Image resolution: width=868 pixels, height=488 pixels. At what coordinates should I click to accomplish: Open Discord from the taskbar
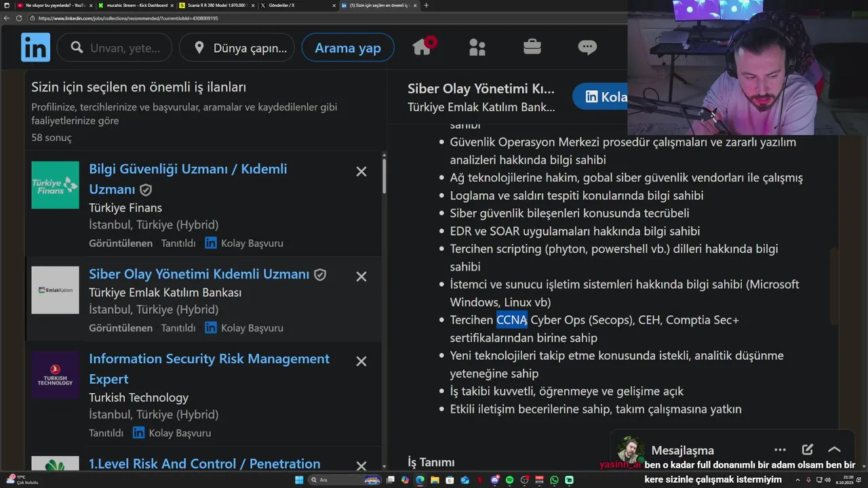(x=495, y=480)
